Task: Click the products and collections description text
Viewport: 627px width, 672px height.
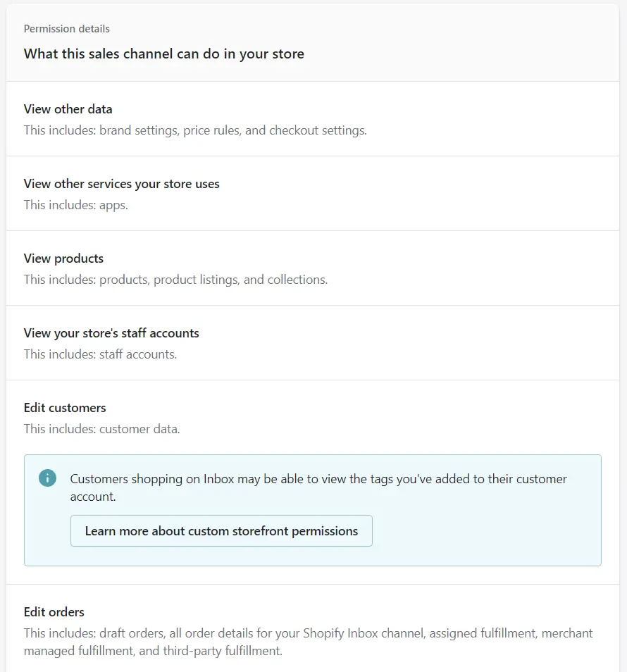Action: tap(175, 280)
